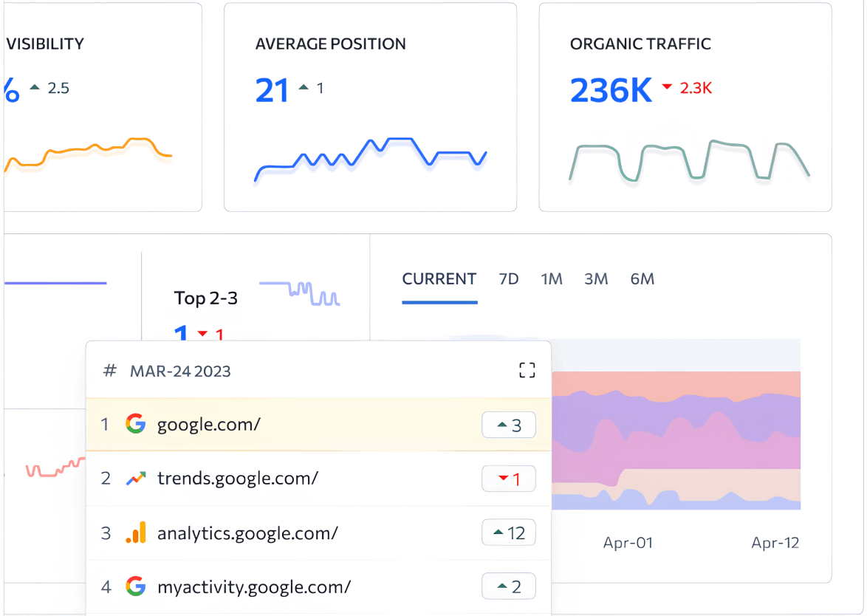Click the +12 change badge for analytics
Screen dimensions: 867x616
509,533
